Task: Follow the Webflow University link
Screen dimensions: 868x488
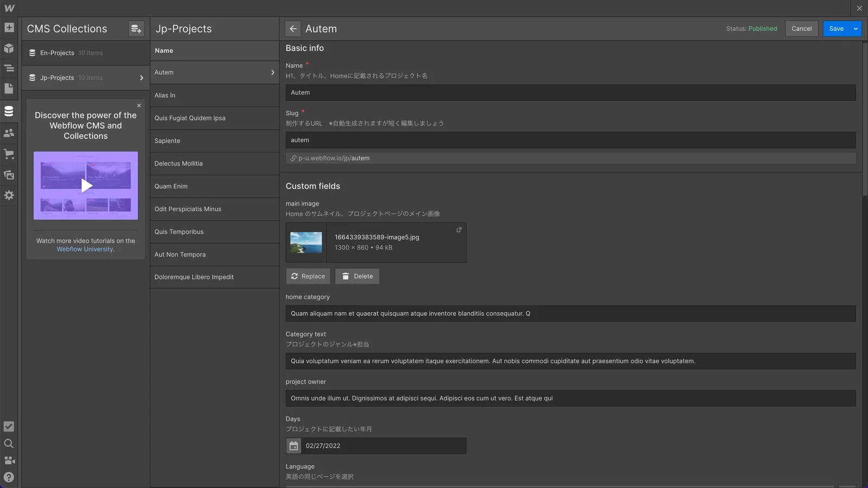Action: 86,250
